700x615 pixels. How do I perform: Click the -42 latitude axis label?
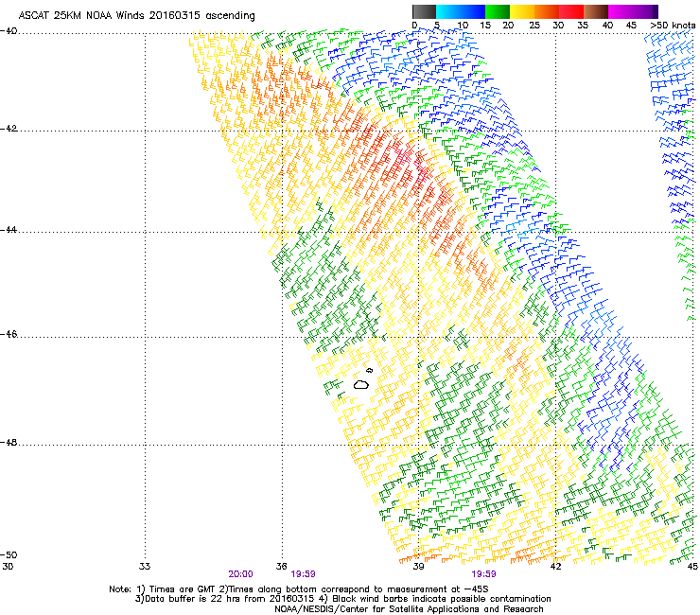[x=9, y=129]
